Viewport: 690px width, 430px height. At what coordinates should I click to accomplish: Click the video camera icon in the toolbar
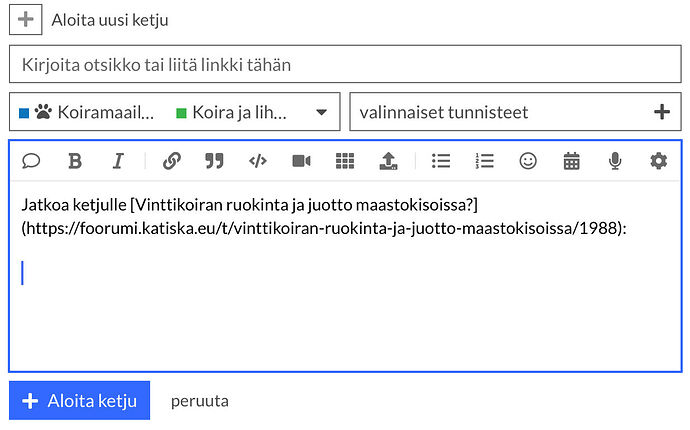pyautogui.click(x=301, y=161)
